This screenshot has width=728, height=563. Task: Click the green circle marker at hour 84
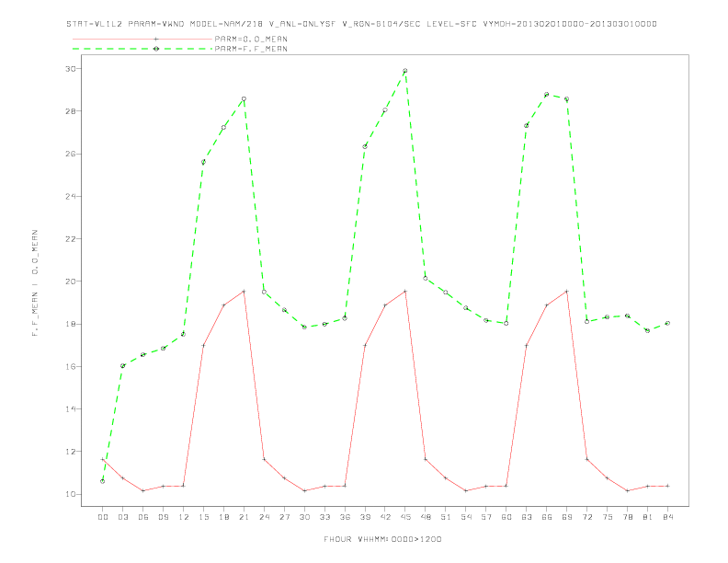667,323
